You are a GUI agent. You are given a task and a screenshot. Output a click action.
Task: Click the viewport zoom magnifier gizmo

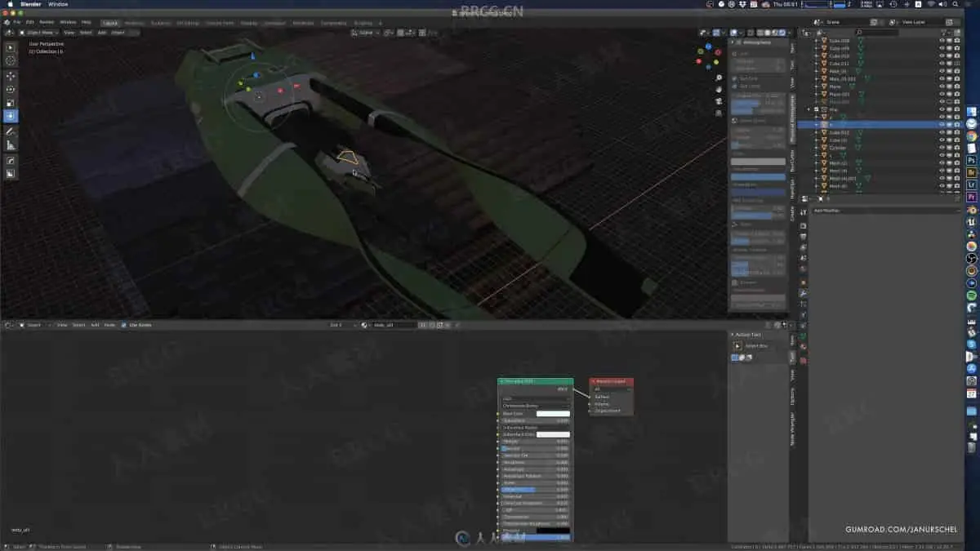tap(719, 78)
